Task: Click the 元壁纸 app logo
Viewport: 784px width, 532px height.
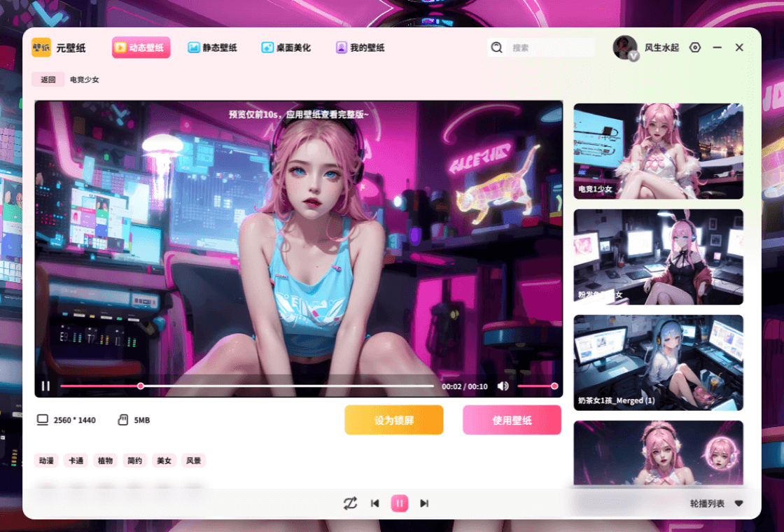Action: click(41, 48)
